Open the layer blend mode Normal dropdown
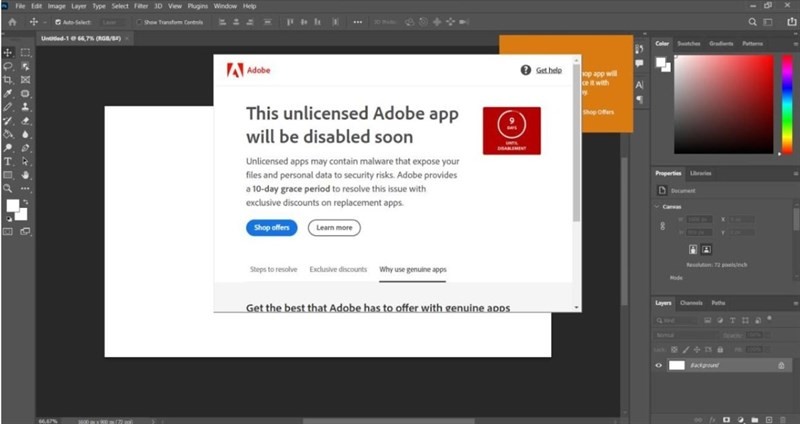This screenshot has height=424, width=800. tap(685, 335)
